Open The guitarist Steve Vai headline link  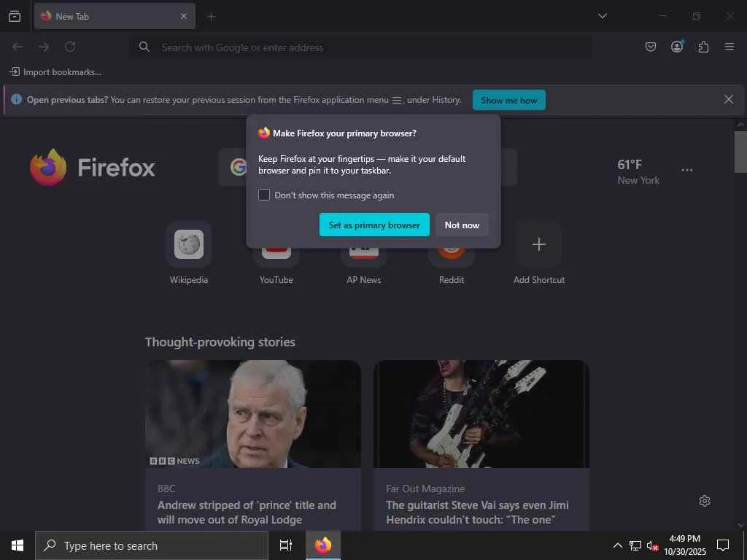point(477,513)
